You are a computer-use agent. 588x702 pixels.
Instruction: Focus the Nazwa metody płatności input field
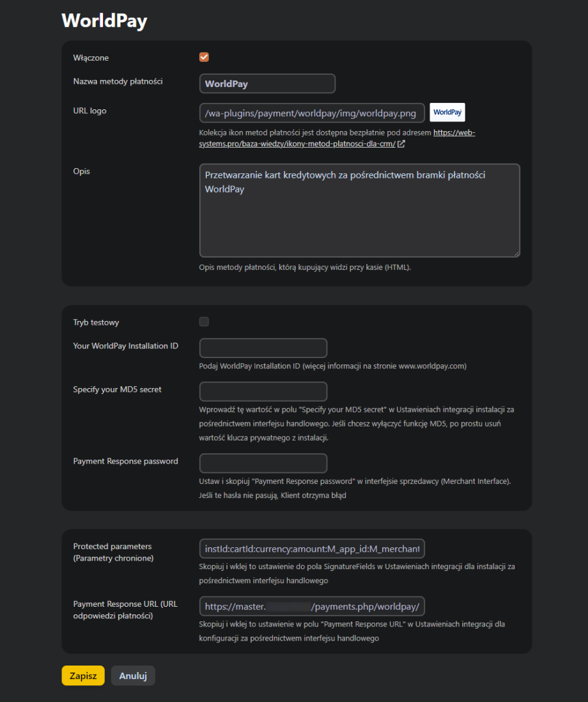click(267, 84)
